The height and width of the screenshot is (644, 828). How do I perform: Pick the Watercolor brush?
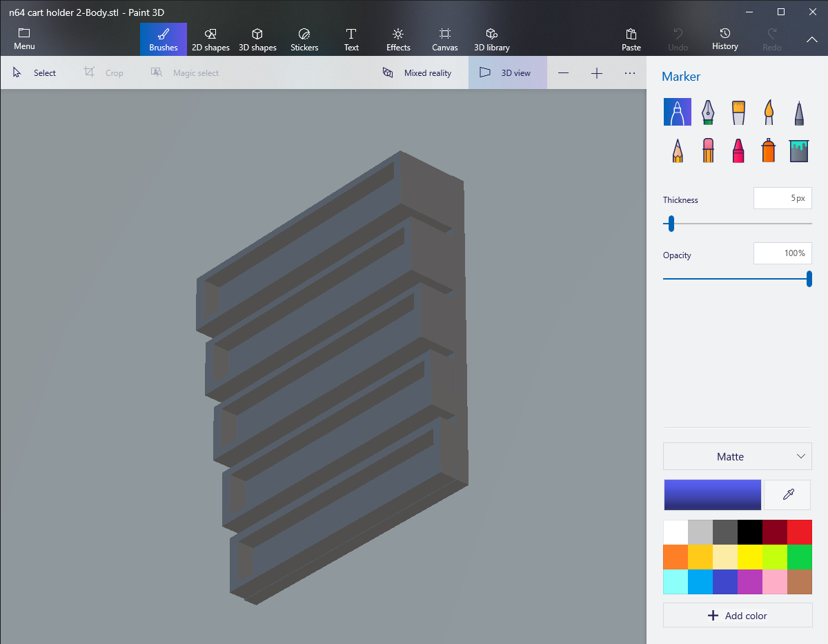(x=769, y=112)
